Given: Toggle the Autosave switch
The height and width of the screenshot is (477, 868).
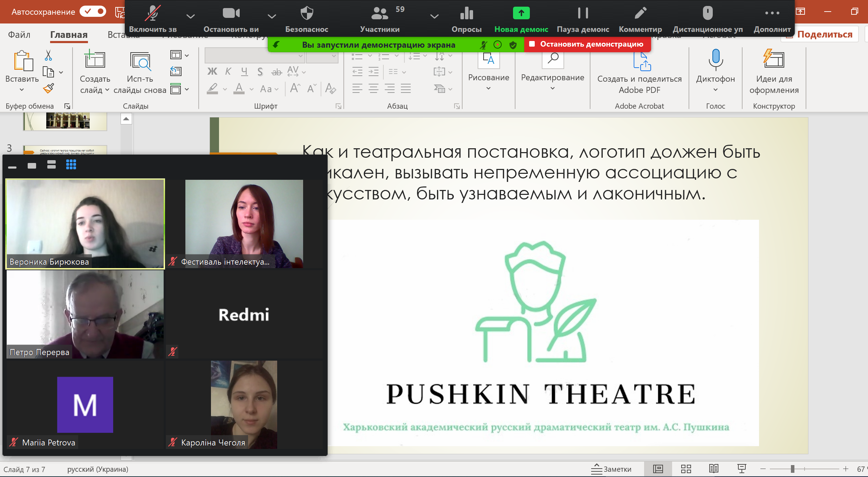Looking at the screenshot, I should [x=93, y=12].
